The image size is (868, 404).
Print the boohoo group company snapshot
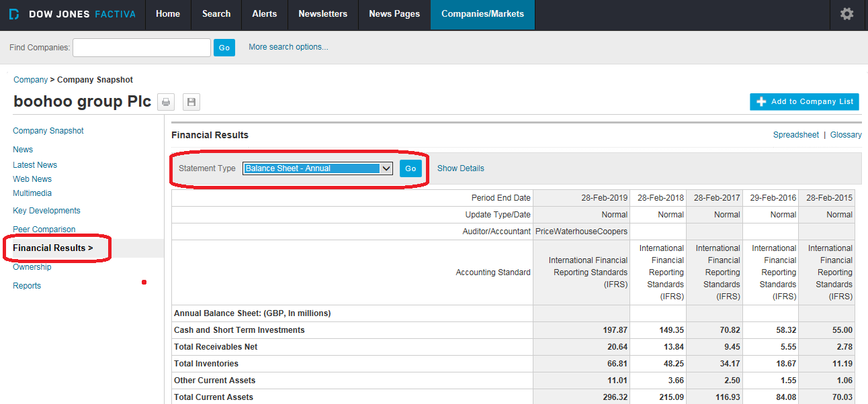click(166, 102)
